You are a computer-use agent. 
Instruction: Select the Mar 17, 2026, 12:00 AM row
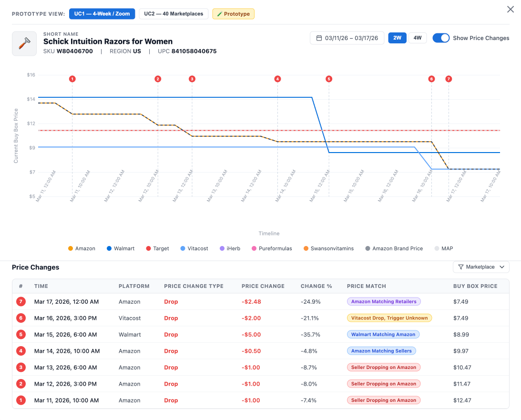coord(260,301)
